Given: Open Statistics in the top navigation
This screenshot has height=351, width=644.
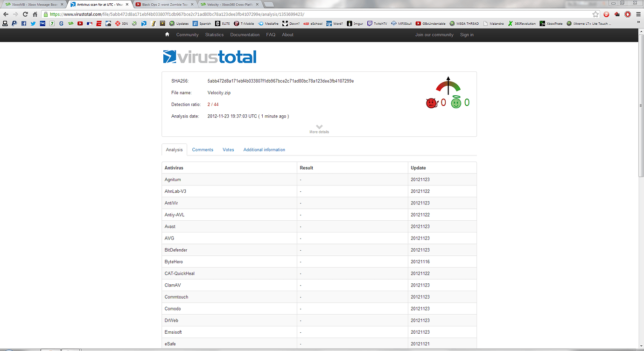Looking at the screenshot, I should click(x=214, y=35).
